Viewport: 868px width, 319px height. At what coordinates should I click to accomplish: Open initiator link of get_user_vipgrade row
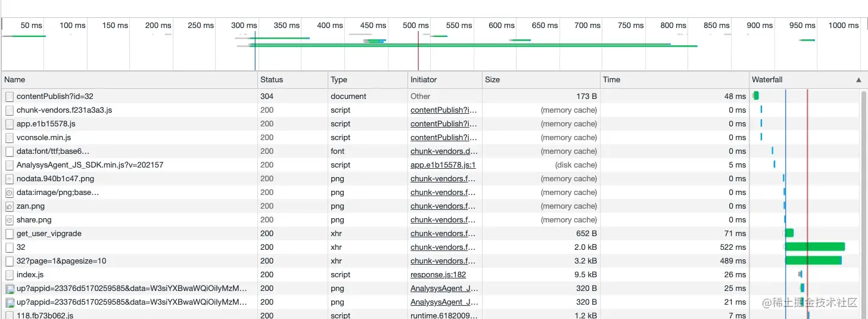tap(443, 233)
